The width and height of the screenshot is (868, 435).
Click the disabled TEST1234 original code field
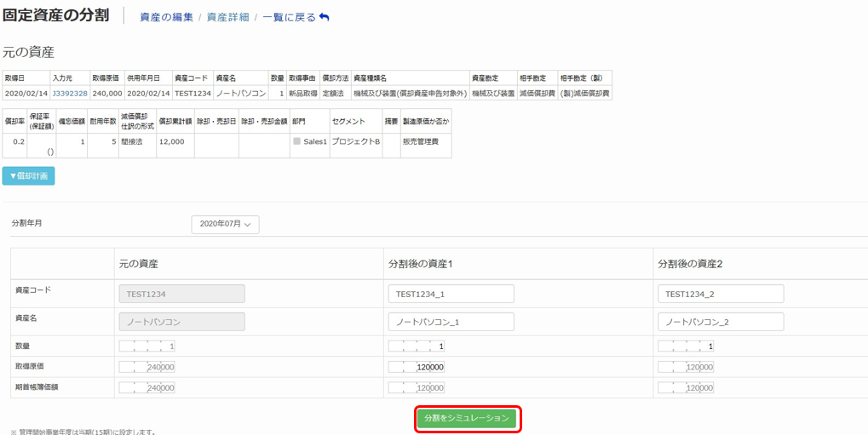(182, 294)
